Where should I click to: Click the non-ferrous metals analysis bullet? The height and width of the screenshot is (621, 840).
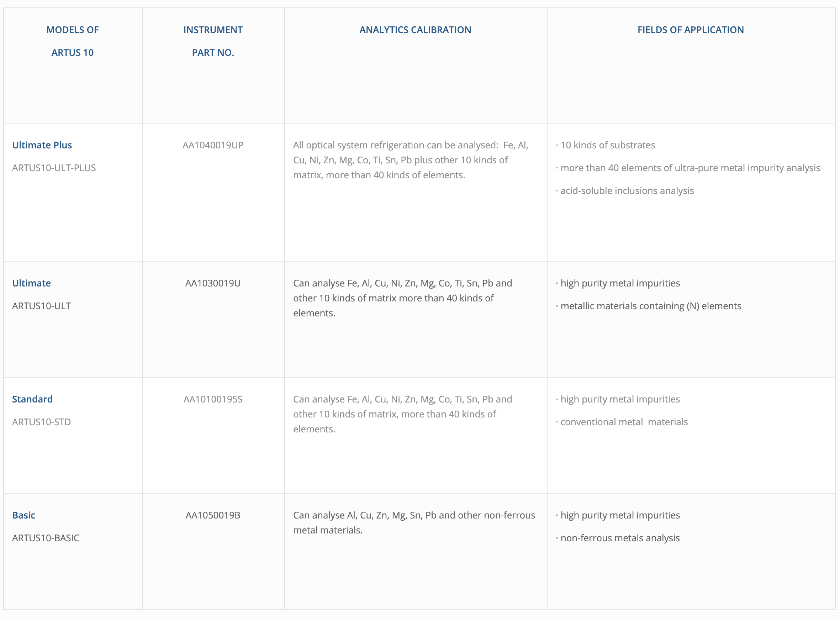click(x=620, y=538)
